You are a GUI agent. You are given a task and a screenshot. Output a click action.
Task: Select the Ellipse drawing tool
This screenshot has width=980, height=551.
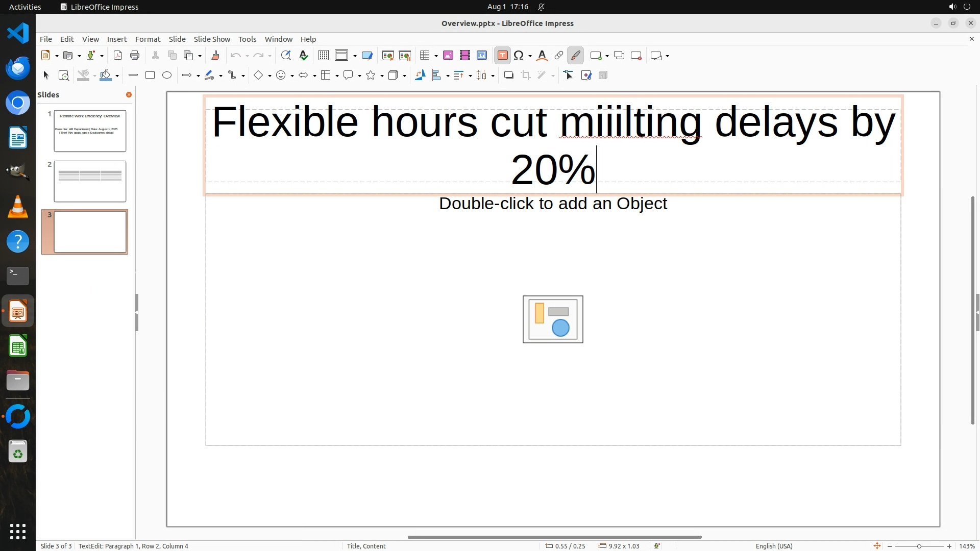tap(167, 76)
